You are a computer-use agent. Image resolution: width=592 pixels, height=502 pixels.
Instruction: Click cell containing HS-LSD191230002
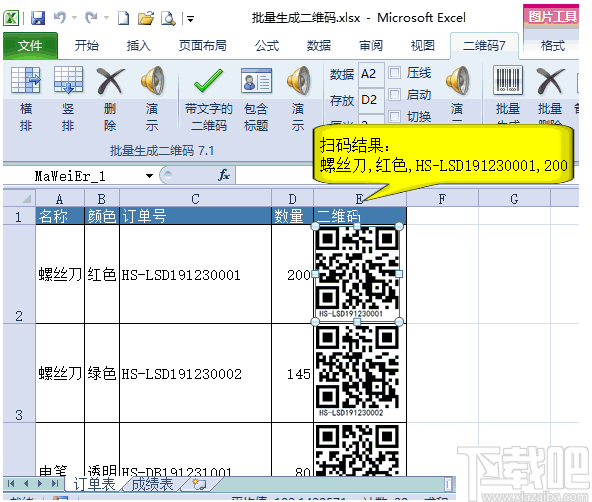click(196, 373)
